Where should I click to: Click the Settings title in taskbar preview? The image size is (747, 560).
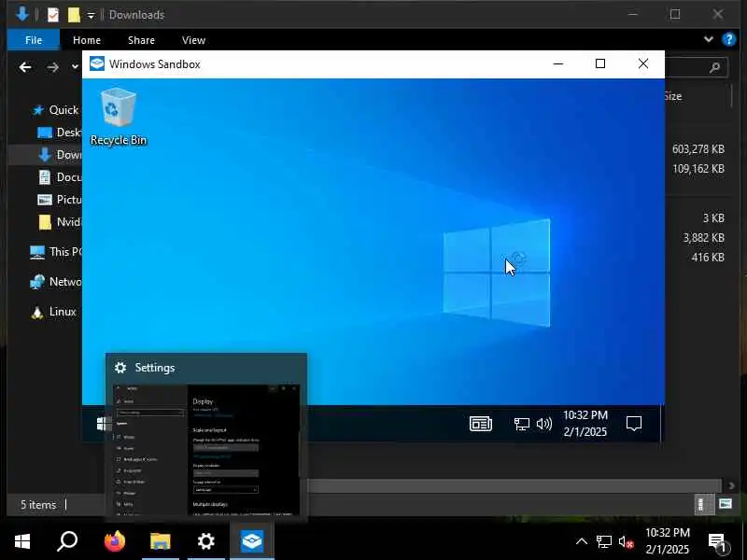[x=154, y=368]
